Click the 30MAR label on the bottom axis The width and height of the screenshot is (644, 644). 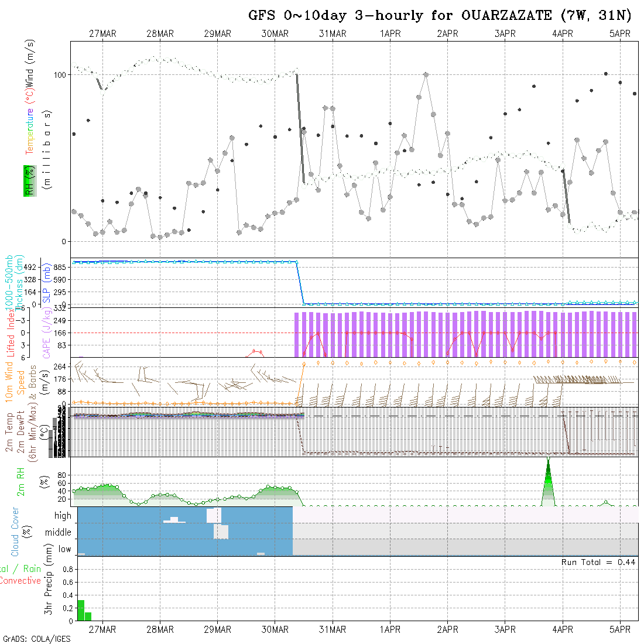[275, 629]
